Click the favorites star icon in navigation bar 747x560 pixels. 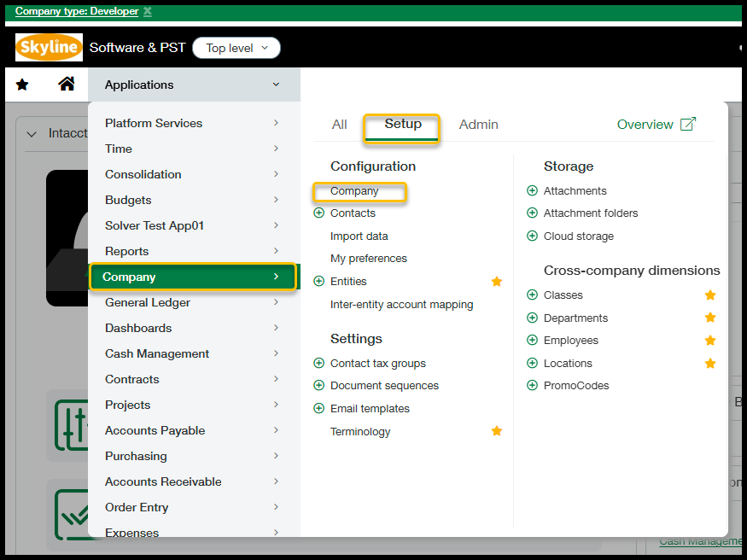click(x=22, y=85)
